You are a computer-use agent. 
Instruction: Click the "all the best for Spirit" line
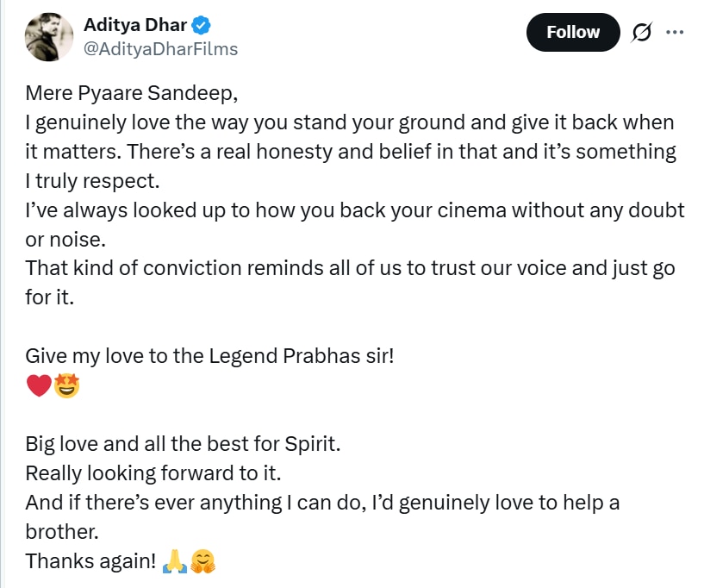click(184, 445)
